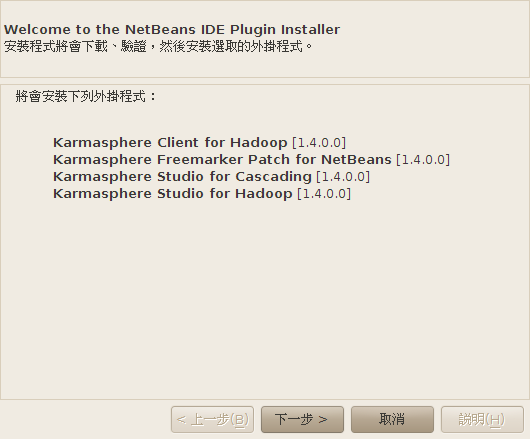Select Karmasphere Freemarker Patch for NetBeans entry
The width and height of the screenshot is (530, 439).
coord(251,160)
